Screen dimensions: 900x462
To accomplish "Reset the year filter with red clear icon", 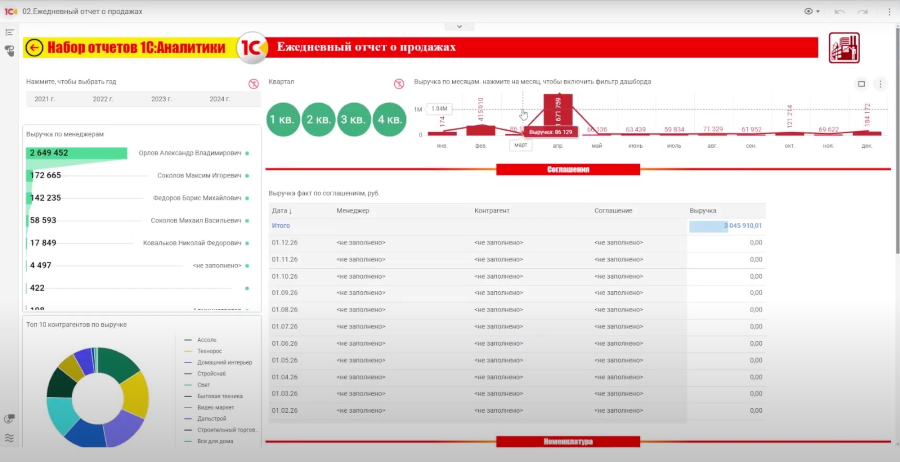I will click(x=254, y=84).
